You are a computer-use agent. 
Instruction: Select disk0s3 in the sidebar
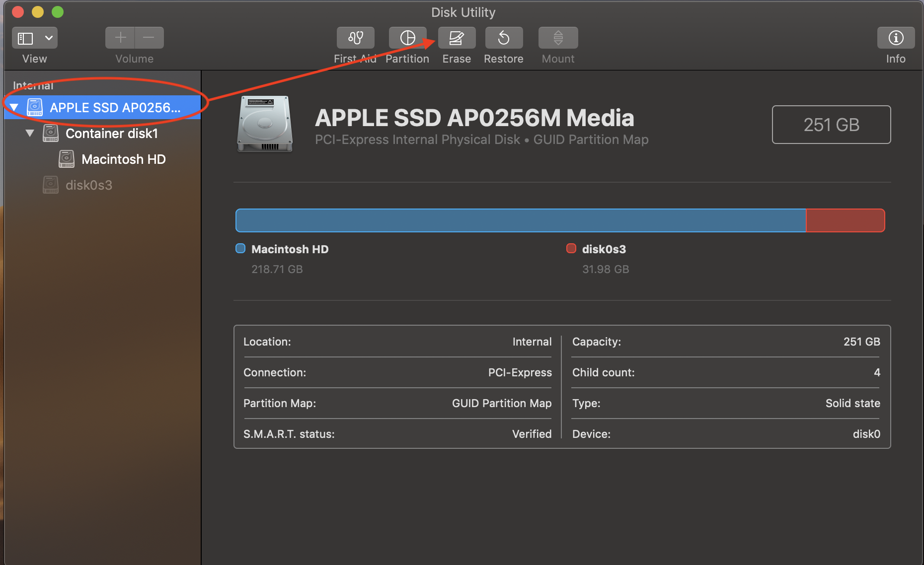click(102, 185)
